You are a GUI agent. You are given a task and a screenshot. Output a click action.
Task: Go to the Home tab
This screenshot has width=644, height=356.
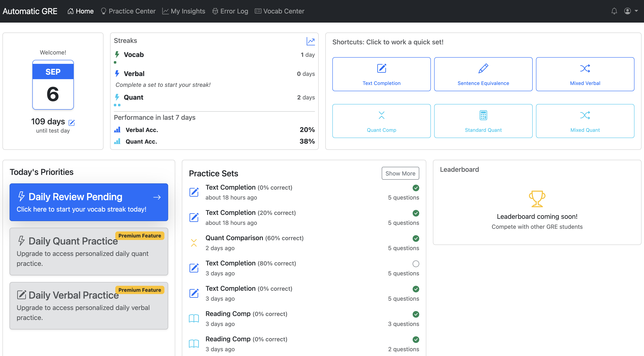click(x=80, y=11)
